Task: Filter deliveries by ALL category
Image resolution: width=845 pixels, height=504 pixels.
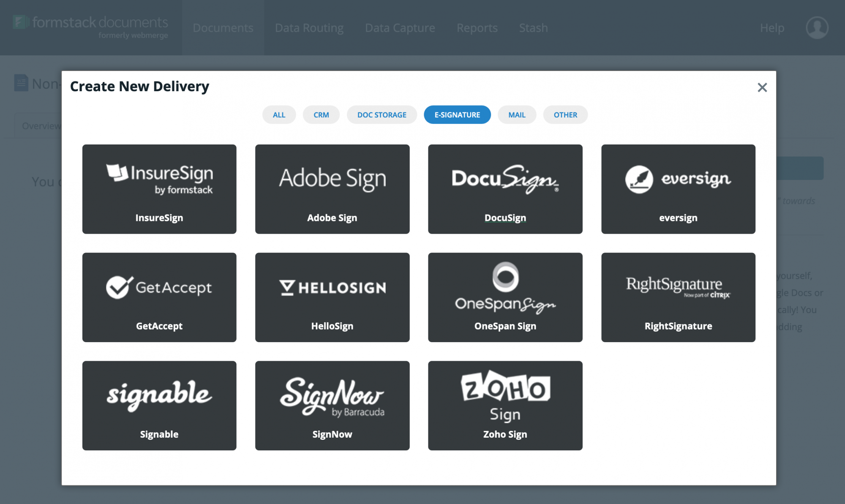Action: [279, 114]
